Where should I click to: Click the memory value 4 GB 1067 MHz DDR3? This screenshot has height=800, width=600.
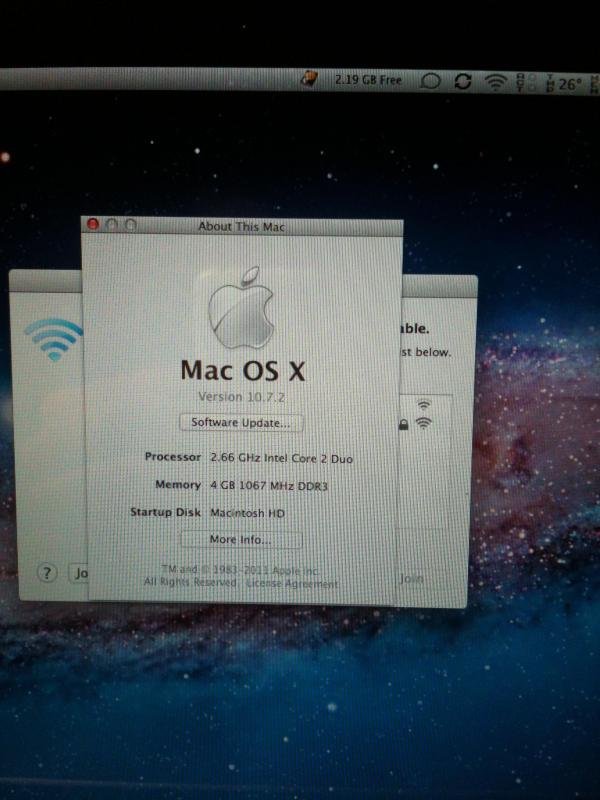pyautogui.click(x=269, y=485)
